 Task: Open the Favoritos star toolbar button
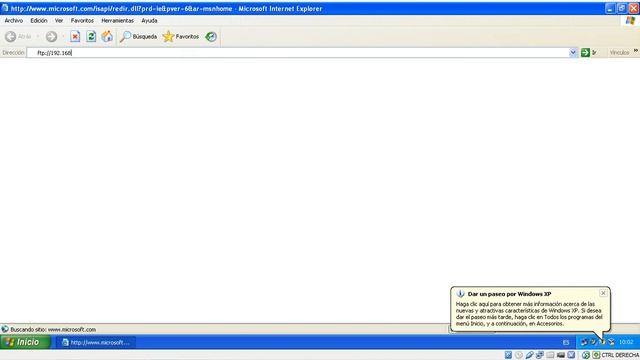[x=181, y=37]
